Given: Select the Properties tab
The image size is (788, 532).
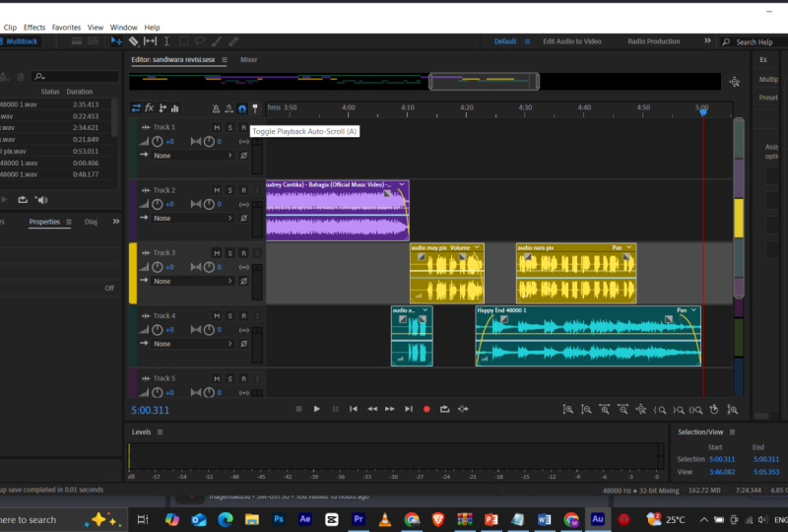Looking at the screenshot, I should [44, 222].
